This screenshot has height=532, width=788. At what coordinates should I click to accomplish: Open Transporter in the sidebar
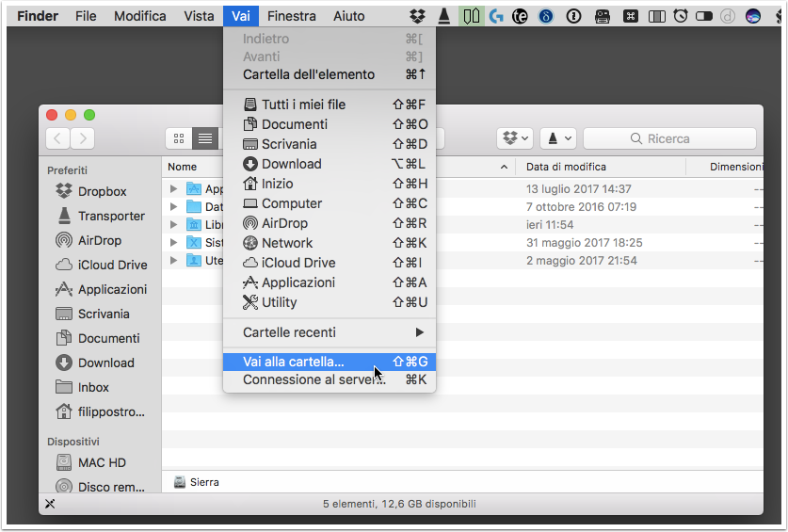tap(101, 217)
